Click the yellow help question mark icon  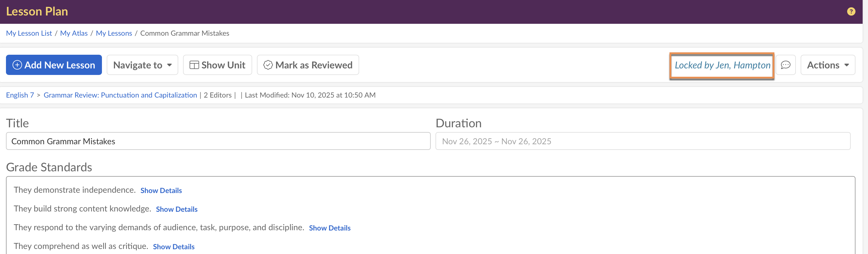click(x=851, y=12)
